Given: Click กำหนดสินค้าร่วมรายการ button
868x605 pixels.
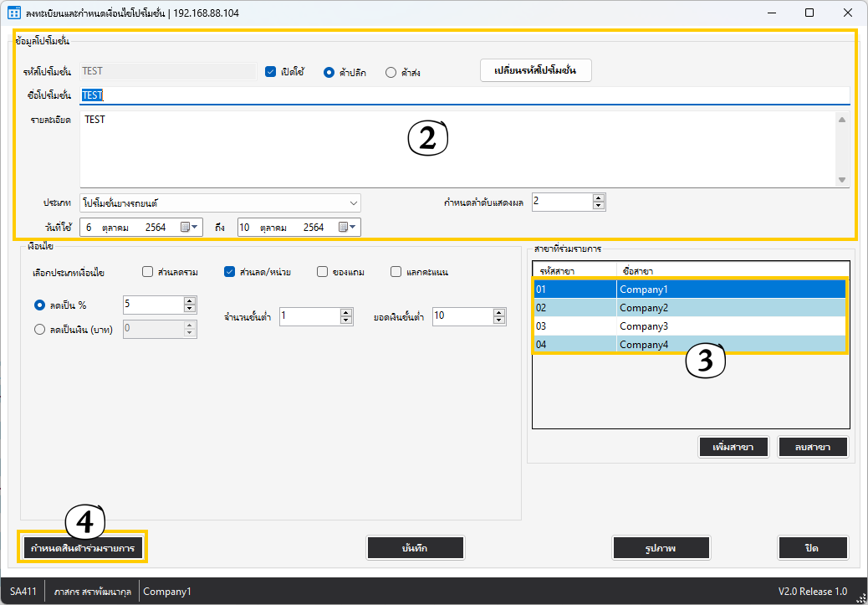Looking at the screenshot, I should pyautogui.click(x=83, y=547).
